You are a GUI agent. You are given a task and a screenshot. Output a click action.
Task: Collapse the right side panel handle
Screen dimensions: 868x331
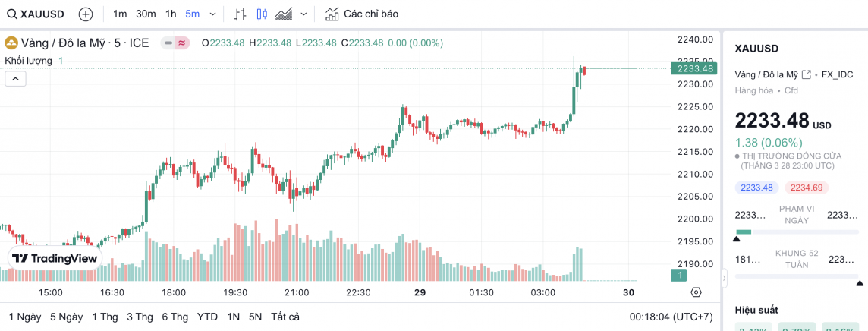(723, 279)
